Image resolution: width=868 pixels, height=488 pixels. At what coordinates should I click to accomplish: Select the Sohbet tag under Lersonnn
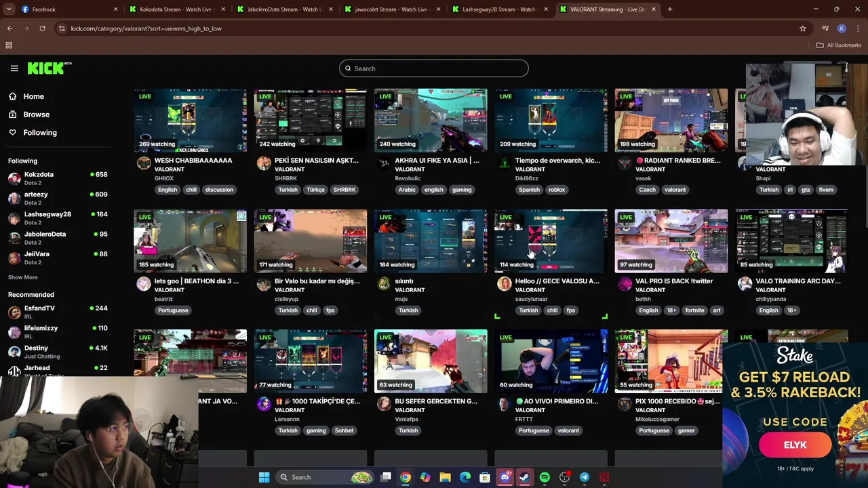[x=344, y=430]
